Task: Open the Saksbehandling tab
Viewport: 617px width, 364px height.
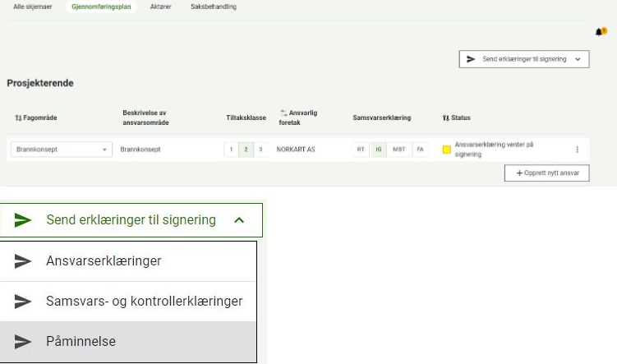Action: (x=213, y=7)
